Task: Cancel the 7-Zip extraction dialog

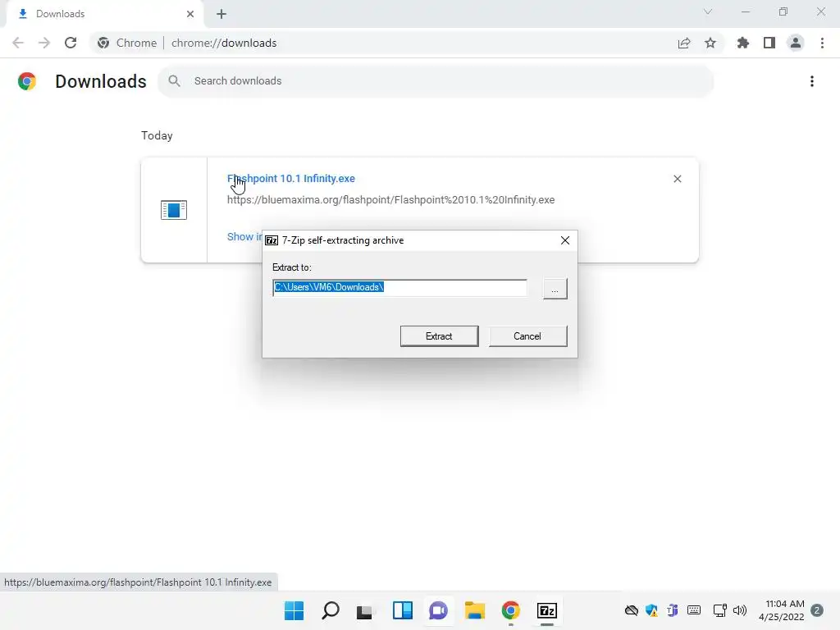Action: click(x=527, y=336)
